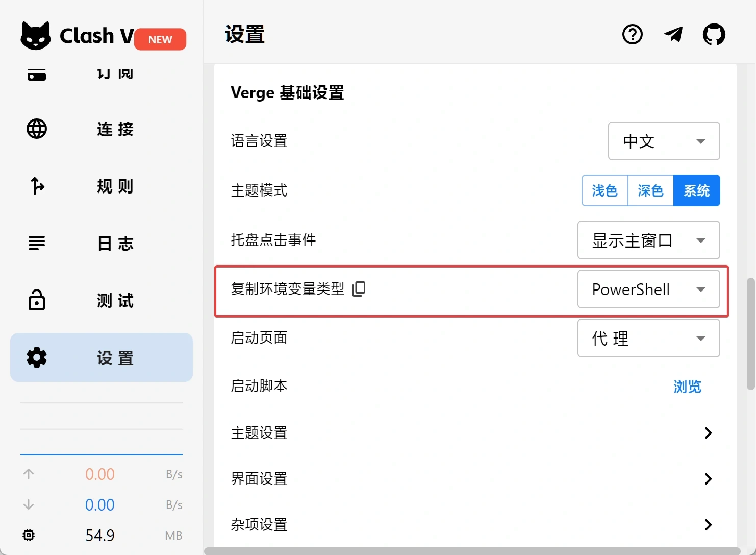Click the horizontal scrollbar at bottom
The height and width of the screenshot is (555, 756).
point(472,551)
